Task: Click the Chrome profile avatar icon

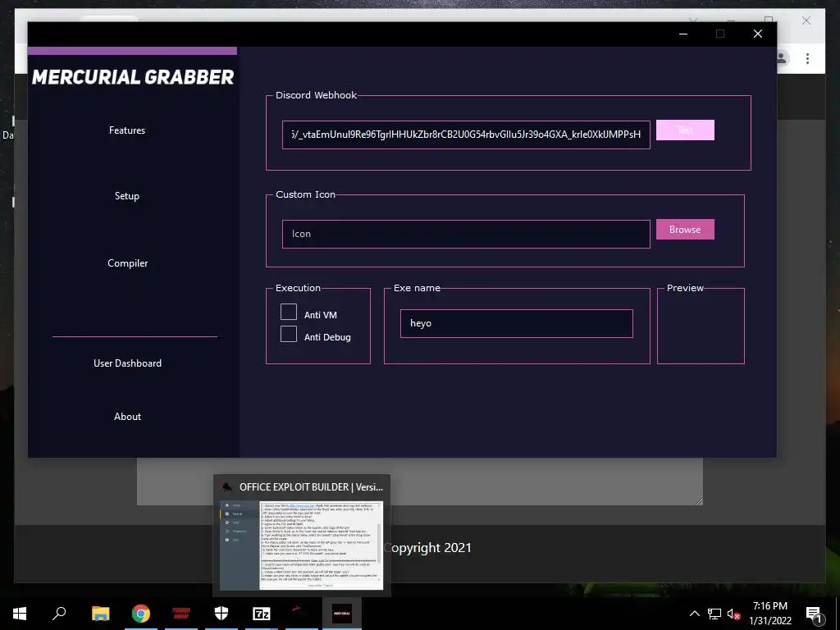Action: pos(782,58)
